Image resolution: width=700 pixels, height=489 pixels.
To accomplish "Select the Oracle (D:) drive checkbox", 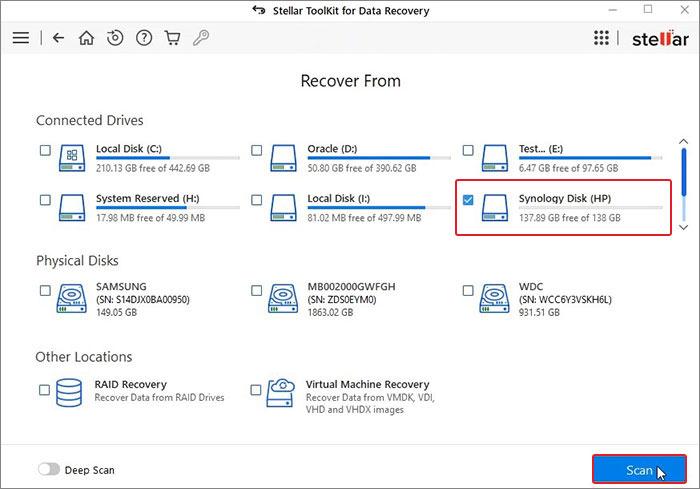I will coord(257,150).
